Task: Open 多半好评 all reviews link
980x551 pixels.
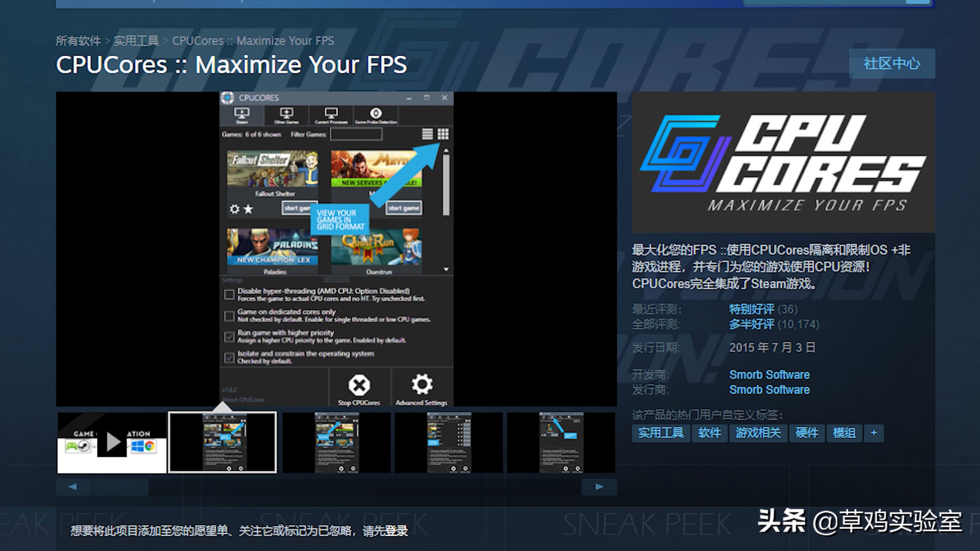Action: (751, 324)
